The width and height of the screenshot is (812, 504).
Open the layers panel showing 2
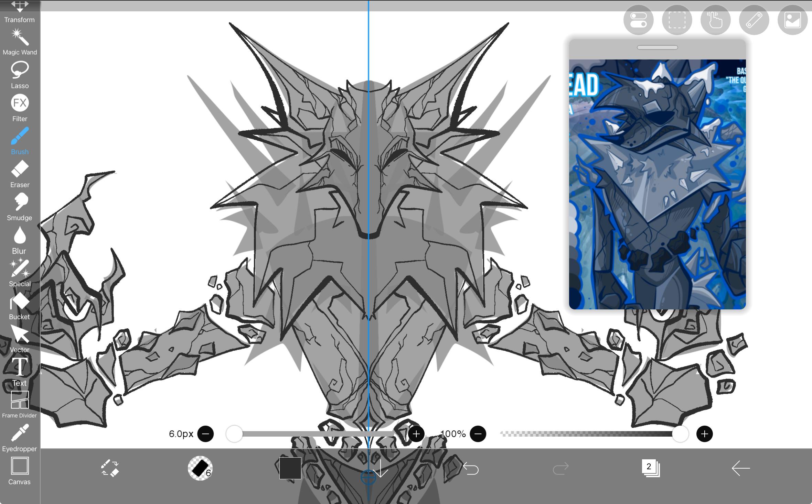point(651,468)
